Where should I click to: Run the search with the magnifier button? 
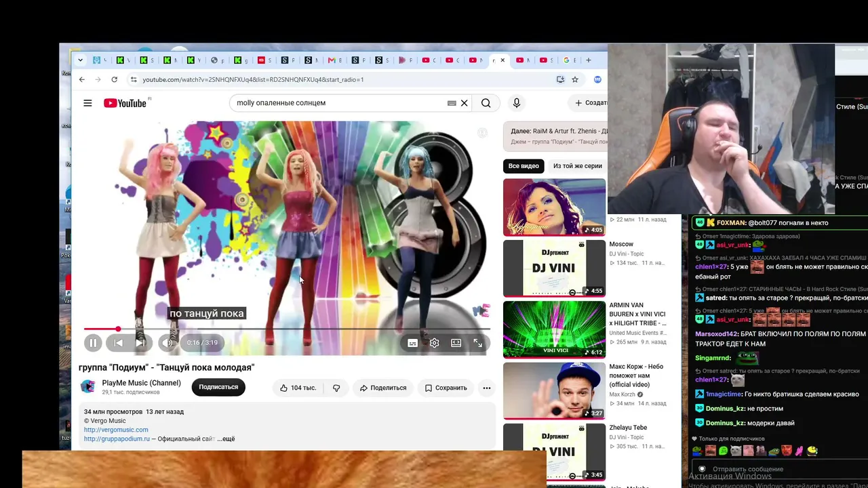pos(486,103)
